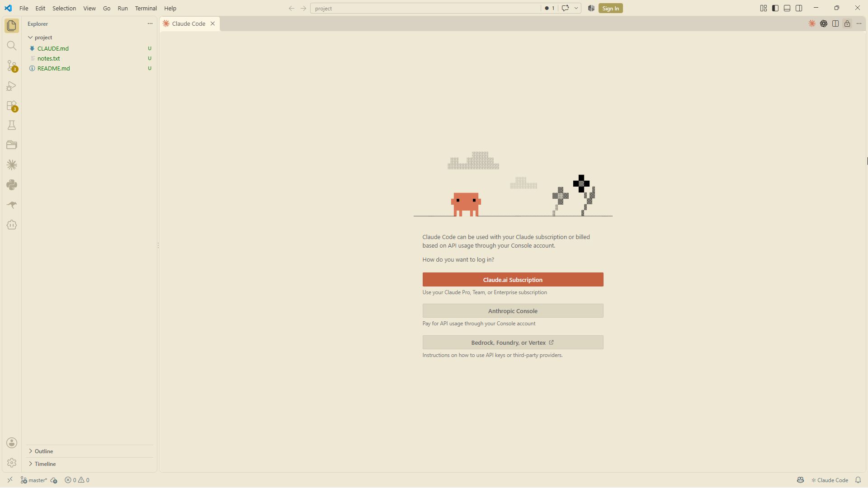This screenshot has width=868, height=488.
Task: Open the Claude Code sidebar starburst icon
Action: pyautogui.click(x=12, y=165)
